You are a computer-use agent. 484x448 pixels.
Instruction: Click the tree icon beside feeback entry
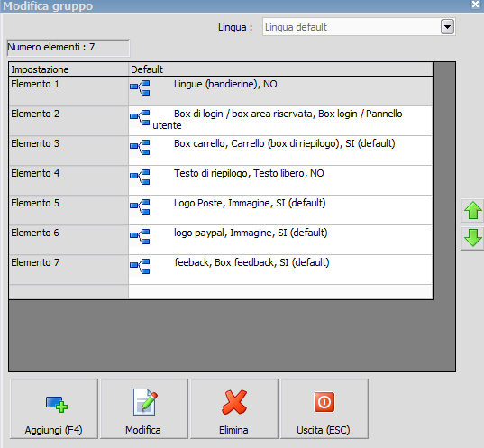[140, 267]
